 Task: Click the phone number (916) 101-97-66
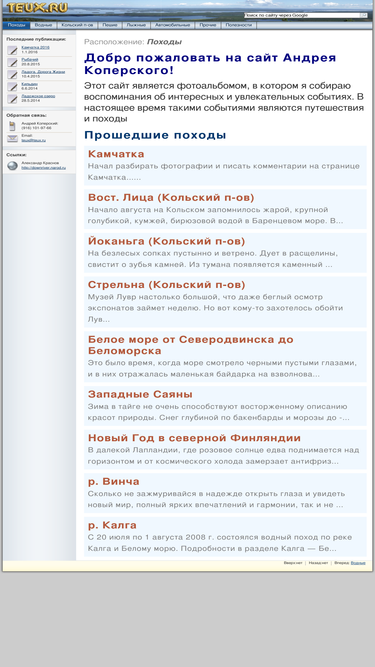tap(37, 128)
